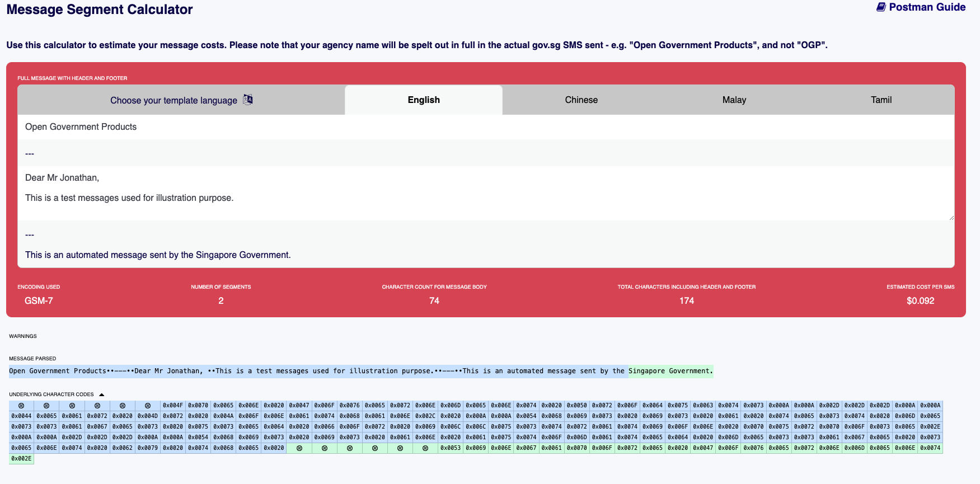Click the Open Government Products header line
Viewport: 980px width, 484px height.
pos(81,127)
